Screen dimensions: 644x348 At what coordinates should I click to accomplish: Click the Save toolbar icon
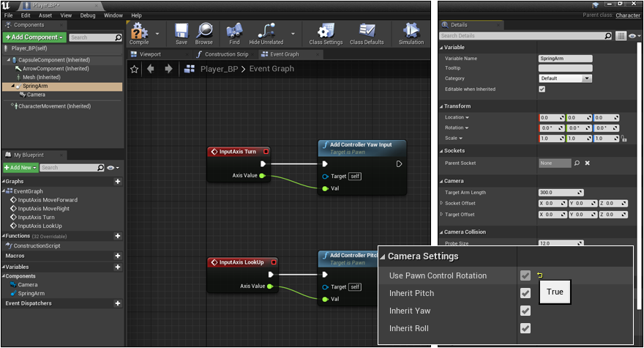[181, 31]
